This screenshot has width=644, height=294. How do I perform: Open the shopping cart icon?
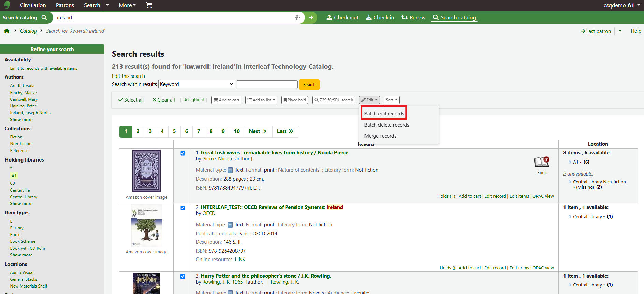tap(149, 5)
